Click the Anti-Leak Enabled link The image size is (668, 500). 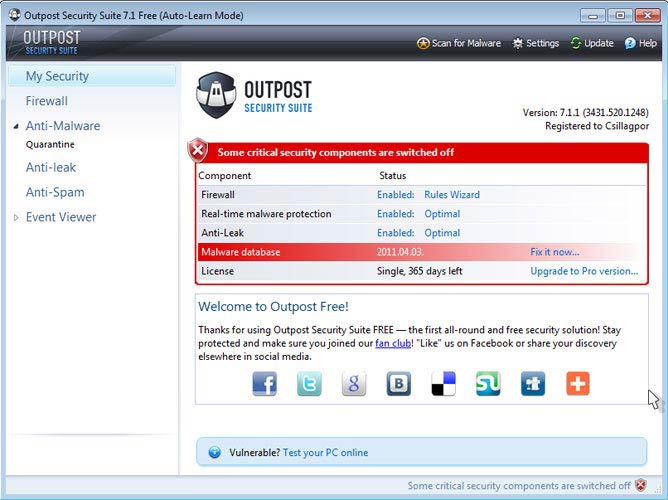coord(395,233)
